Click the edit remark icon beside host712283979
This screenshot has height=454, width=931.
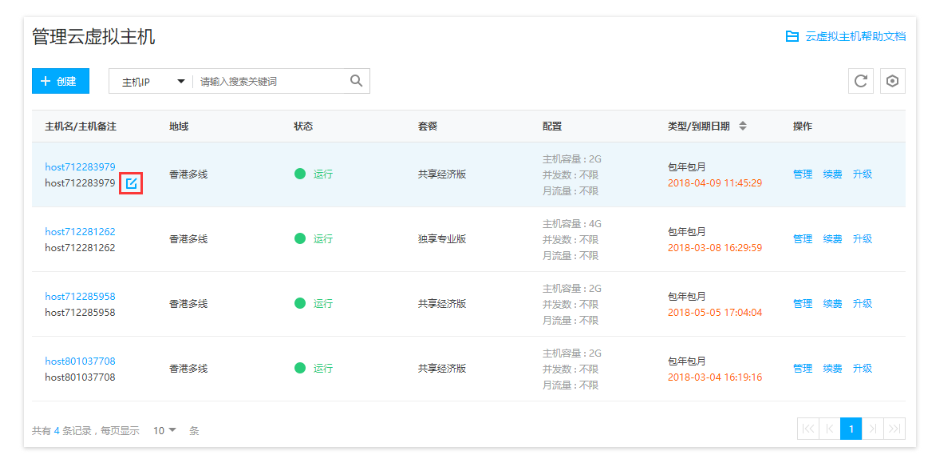pos(132,183)
